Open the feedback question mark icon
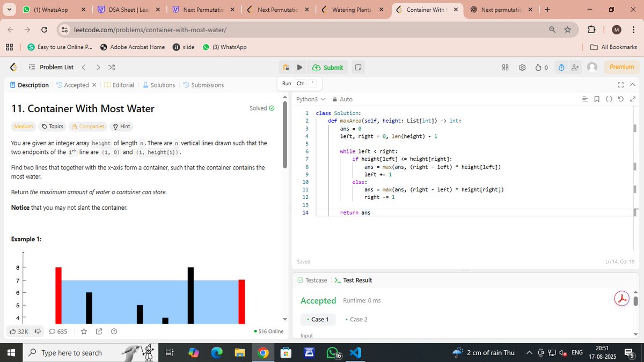Viewport: 644px width, 362px height. point(114,331)
